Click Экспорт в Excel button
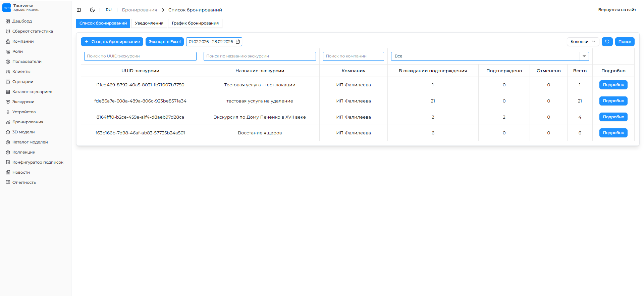The width and height of the screenshot is (644, 296). coord(164,42)
